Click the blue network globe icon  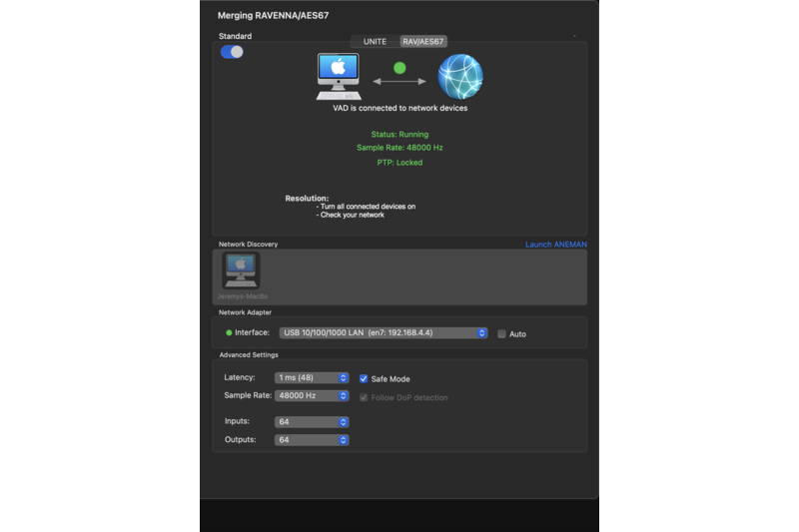click(x=460, y=77)
